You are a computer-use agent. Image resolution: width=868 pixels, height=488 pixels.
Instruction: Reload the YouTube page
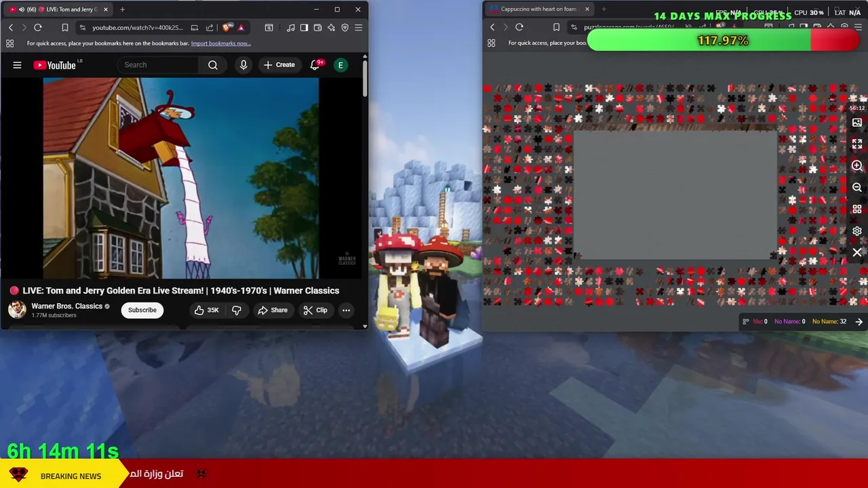click(38, 27)
